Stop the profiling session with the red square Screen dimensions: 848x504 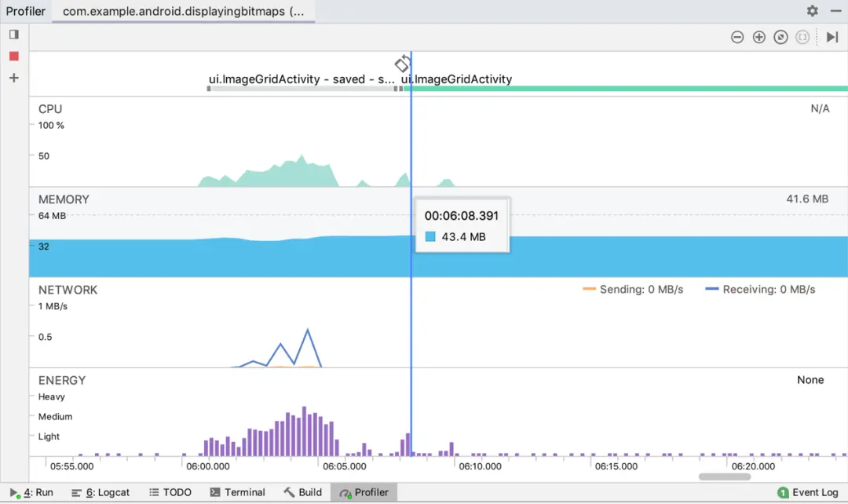click(x=14, y=57)
